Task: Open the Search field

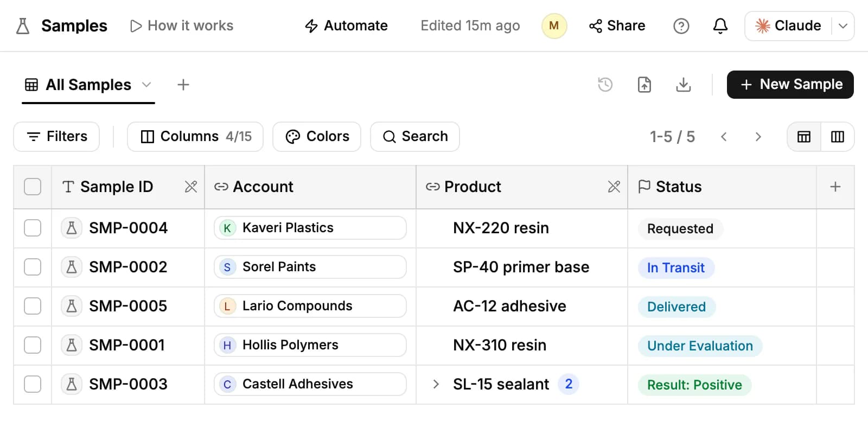Action: click(415, 137)
